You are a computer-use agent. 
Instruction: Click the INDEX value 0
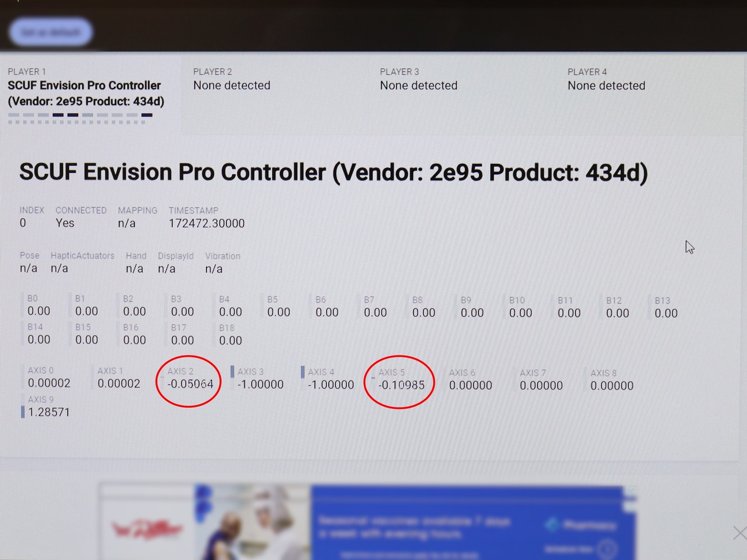tap(23, 223)
